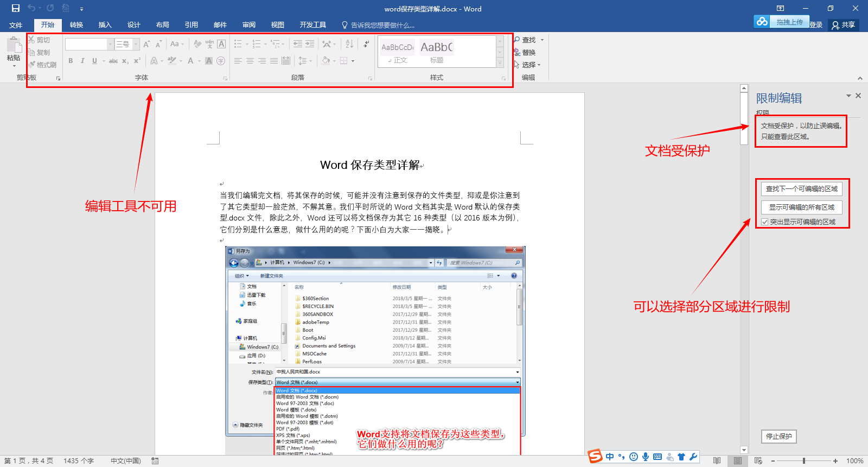Image resolution: width=868 pixels, height=467 pixels.
Task: Toggle Underline formatting
Action: pos(94,61)
